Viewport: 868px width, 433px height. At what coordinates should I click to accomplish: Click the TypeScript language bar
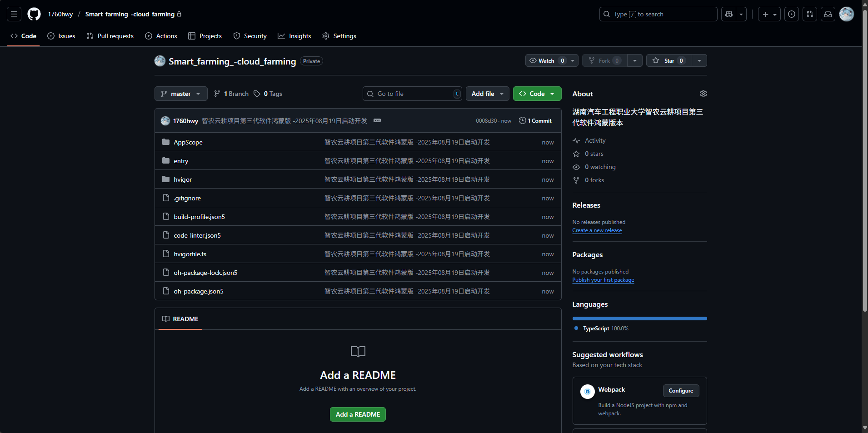[639, 319]
